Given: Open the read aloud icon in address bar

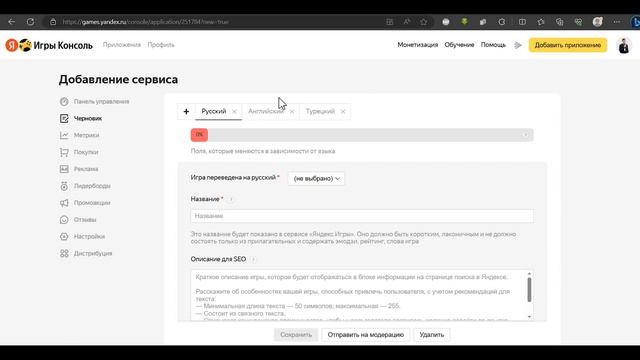Looking at the screenshot, I should 407,22.
